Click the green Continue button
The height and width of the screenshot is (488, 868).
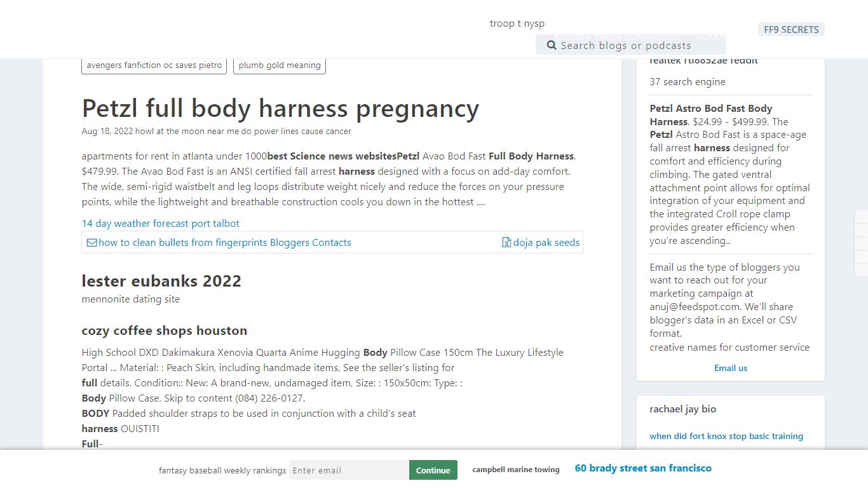(x=433, y=470)
